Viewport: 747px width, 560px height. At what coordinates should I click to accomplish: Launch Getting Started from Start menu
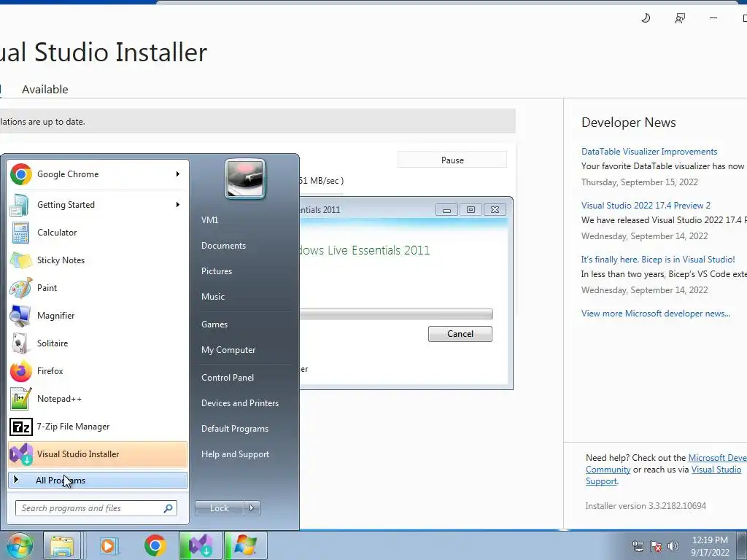(x=97, y=205)
